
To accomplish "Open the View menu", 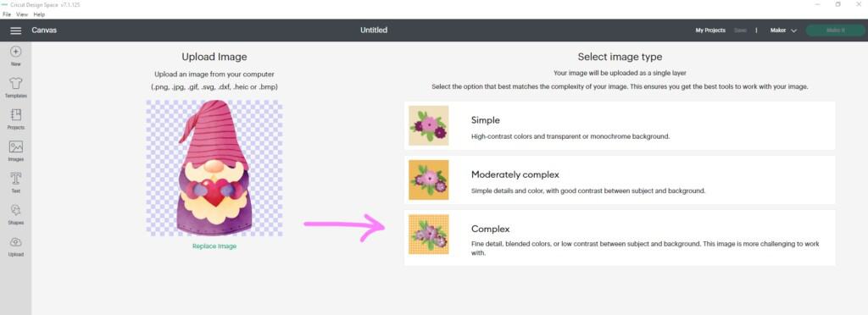I will click(x=22, y=14).
